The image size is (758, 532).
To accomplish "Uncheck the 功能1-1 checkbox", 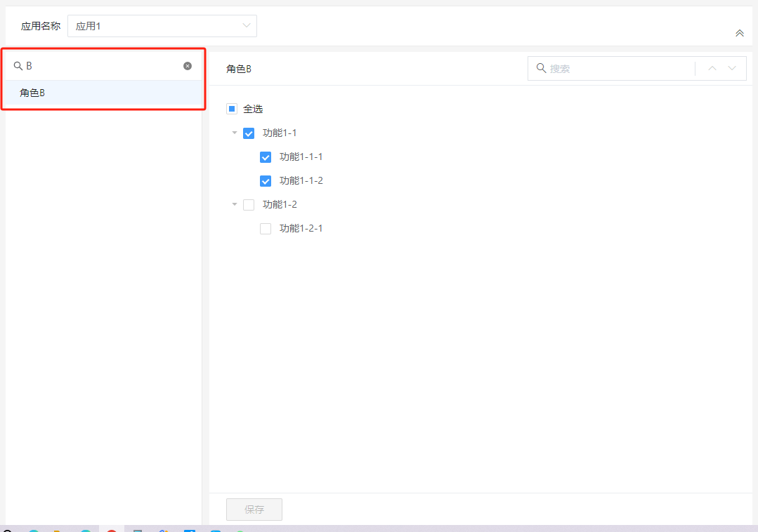I will tap(249, 133).
